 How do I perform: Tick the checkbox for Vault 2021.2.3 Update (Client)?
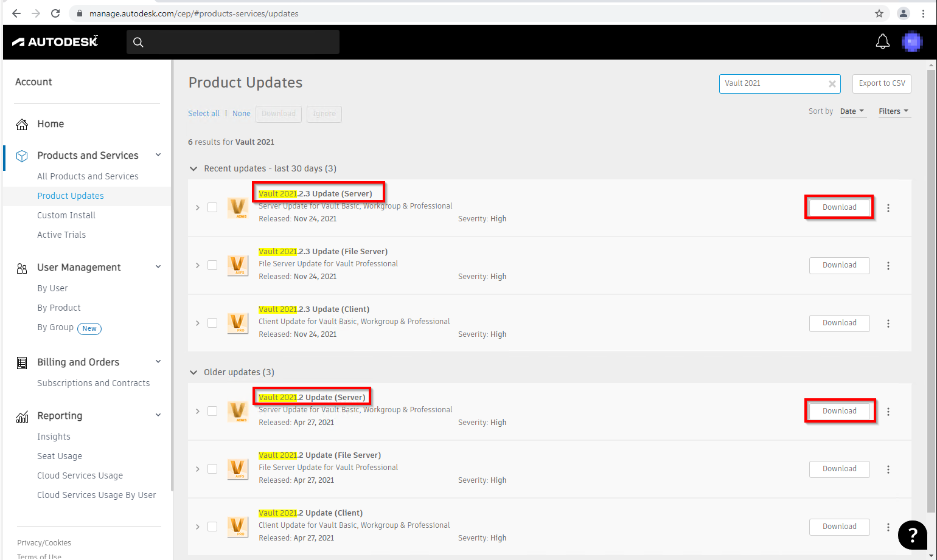[212, 323]
